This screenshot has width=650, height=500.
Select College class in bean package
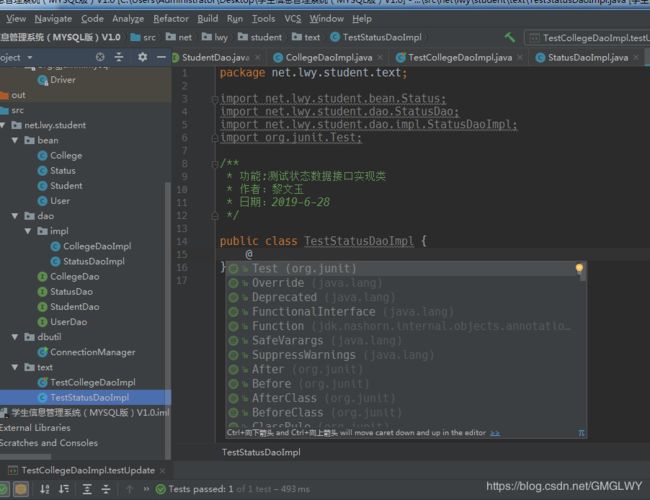[x=60, y=155]
